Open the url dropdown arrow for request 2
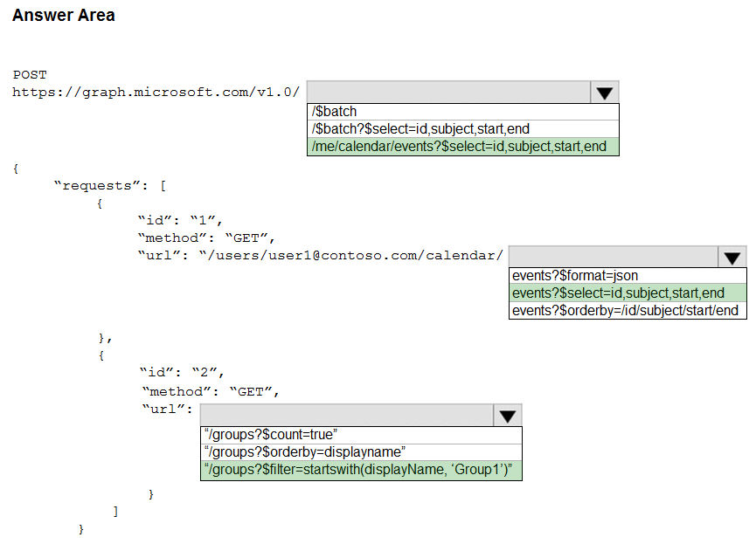Screen dimensions: 756x551 pos(507,416)
